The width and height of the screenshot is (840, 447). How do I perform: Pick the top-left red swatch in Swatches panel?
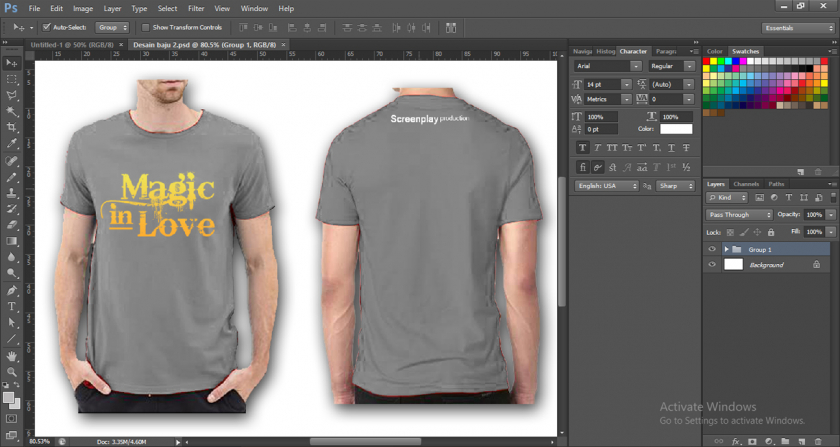pos(707,62)
